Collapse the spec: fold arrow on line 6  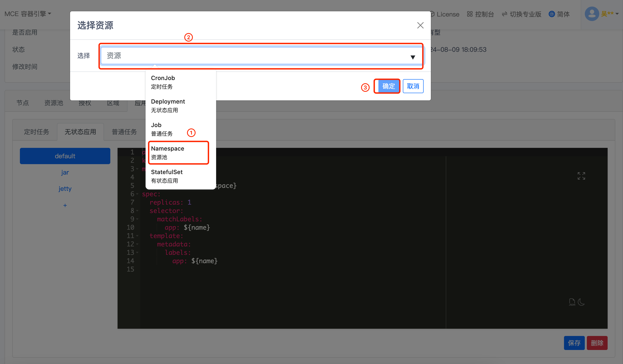coord(137,194)
